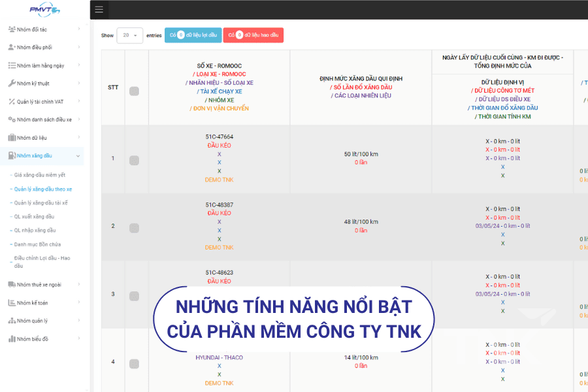Expand Nhóm danh sách điều xe chevron
588x392 pixels.
79,119
